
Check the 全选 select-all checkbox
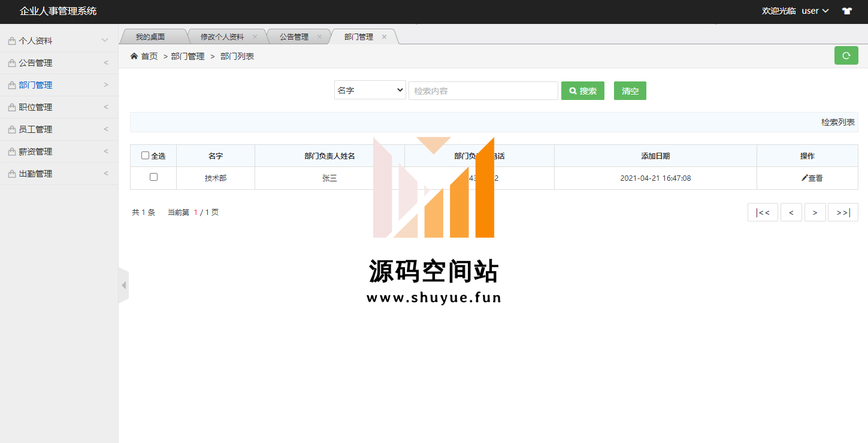(x=145, y=156)
